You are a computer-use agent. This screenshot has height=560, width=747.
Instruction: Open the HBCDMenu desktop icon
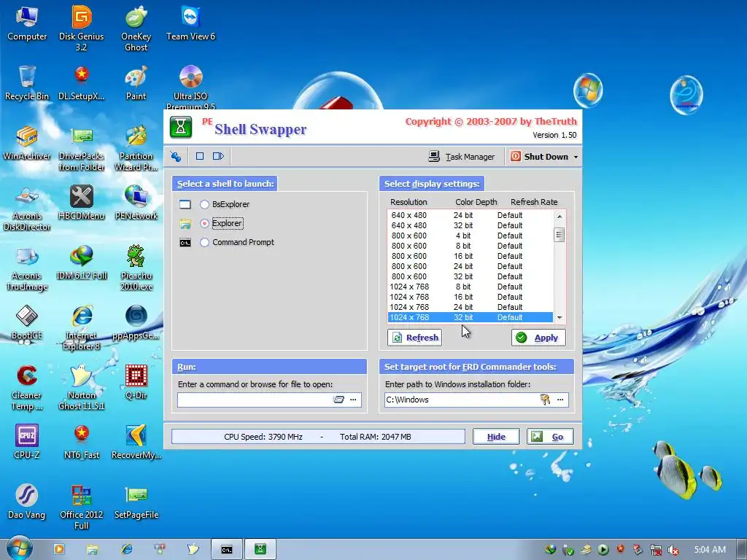tap(82, 203)
